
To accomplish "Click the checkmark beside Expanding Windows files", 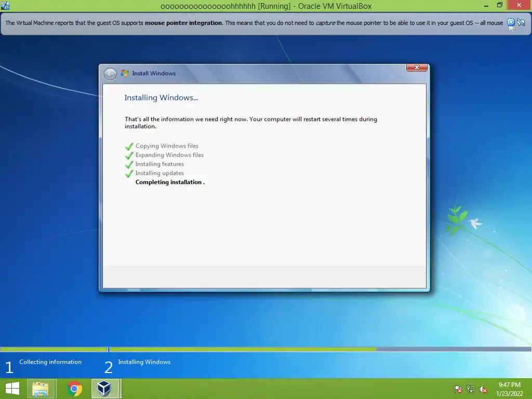I will pos(129,155).
